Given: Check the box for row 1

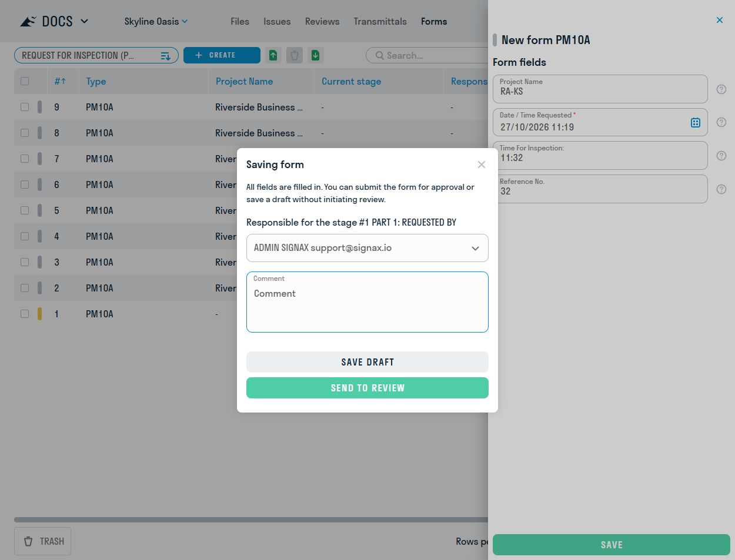Looking at the screenshot, I should (x=25, y=314).
